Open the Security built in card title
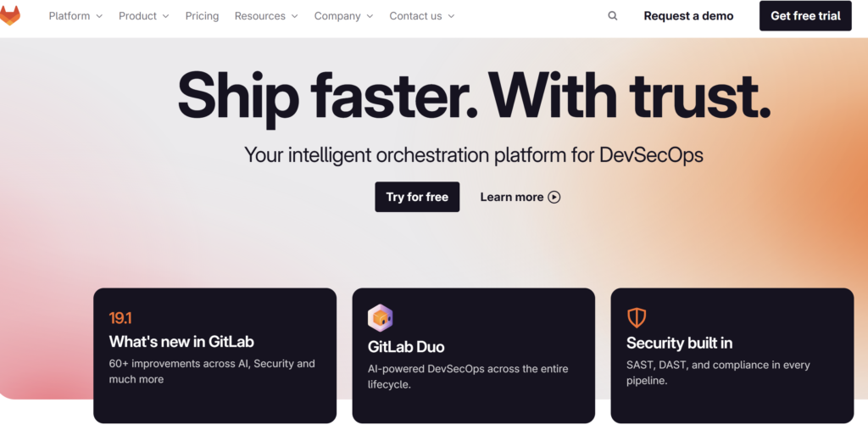868x447 pixels. (x=679, y=344)
